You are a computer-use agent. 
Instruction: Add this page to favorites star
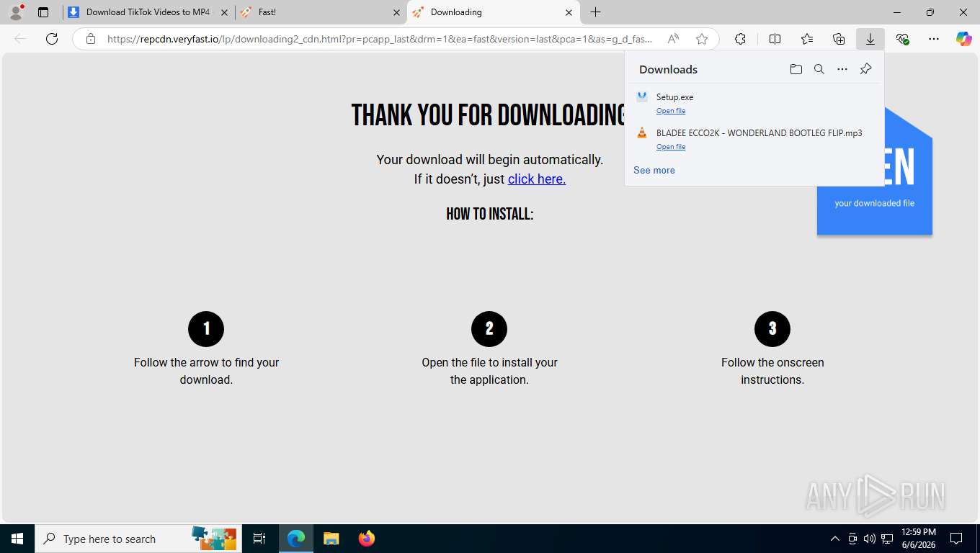702,39
